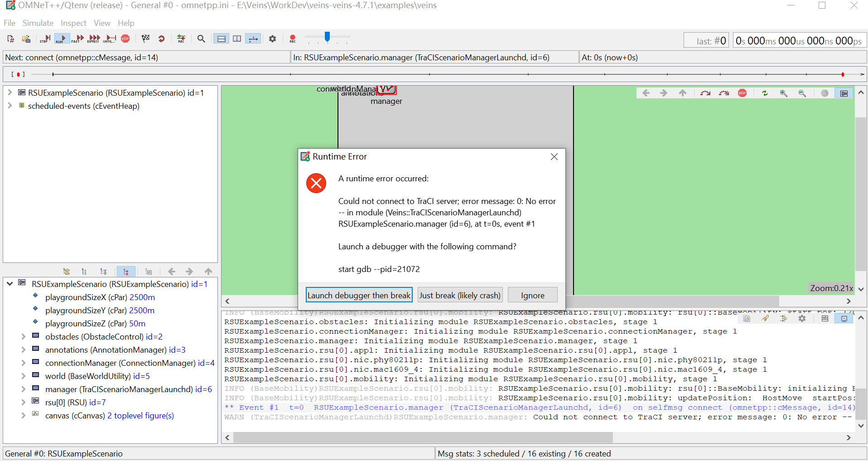The width and height of the screenshot is (868, 461).
Task: Click the main toolbar STOP icon
Action: point(125,39)
